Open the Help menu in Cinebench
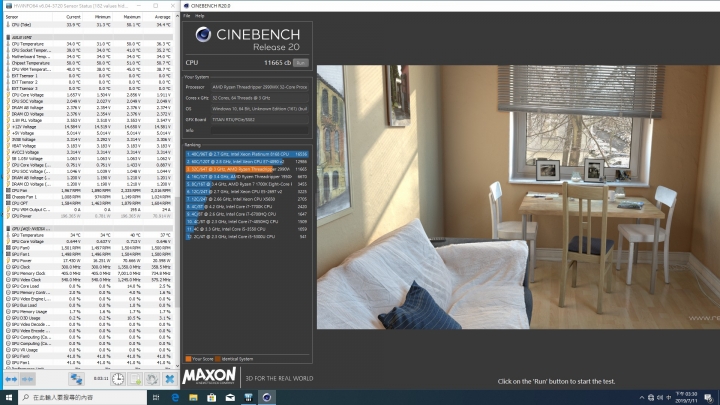This screenshot has width=720, height=405. (199, 16)
